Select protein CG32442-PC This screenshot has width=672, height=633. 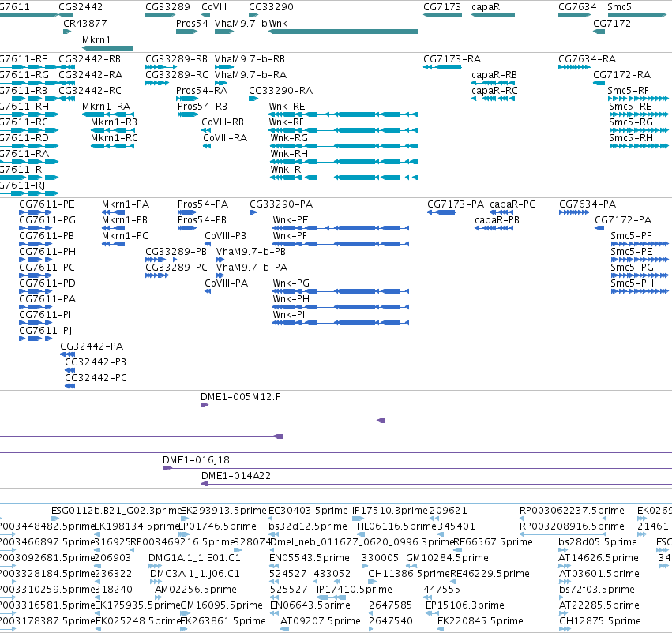[96, 378]
